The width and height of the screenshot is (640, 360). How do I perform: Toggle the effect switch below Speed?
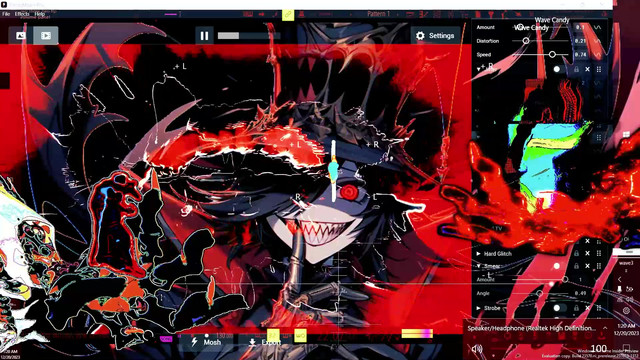559,69
